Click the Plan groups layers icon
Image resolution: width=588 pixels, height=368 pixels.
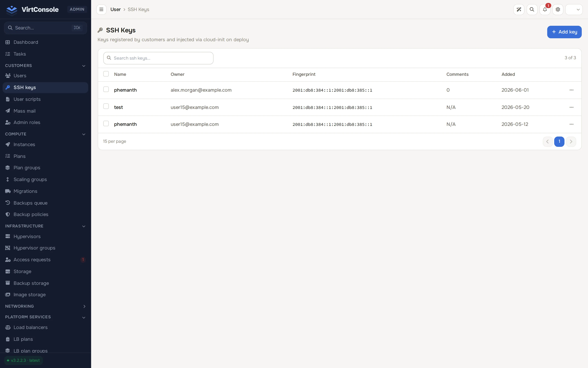(x=8, y=168)
